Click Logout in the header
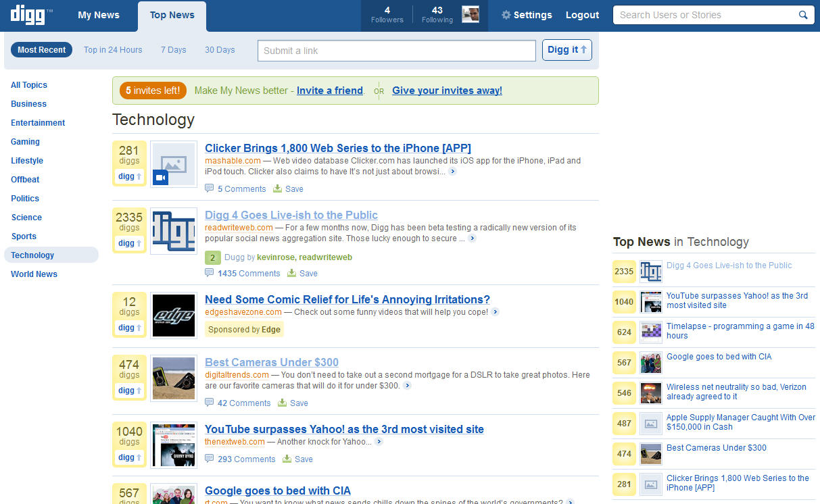This screenshot has width=820, height=504. tap(582, 15)
